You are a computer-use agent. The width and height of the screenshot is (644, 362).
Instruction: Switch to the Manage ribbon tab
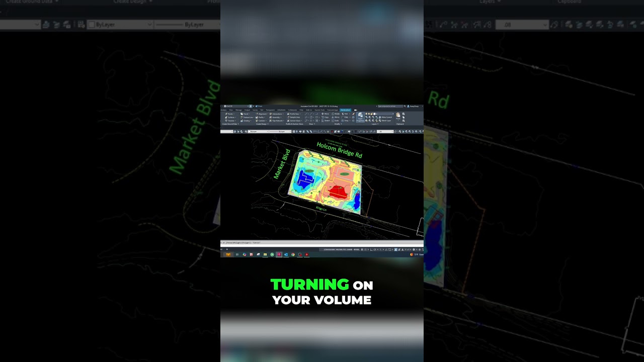pos(238,110)
